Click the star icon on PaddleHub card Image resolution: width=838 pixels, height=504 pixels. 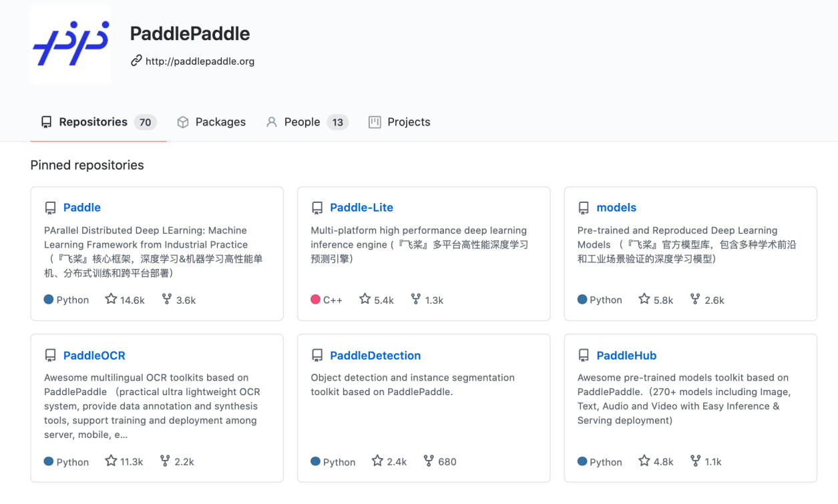(x=644, y=461)
